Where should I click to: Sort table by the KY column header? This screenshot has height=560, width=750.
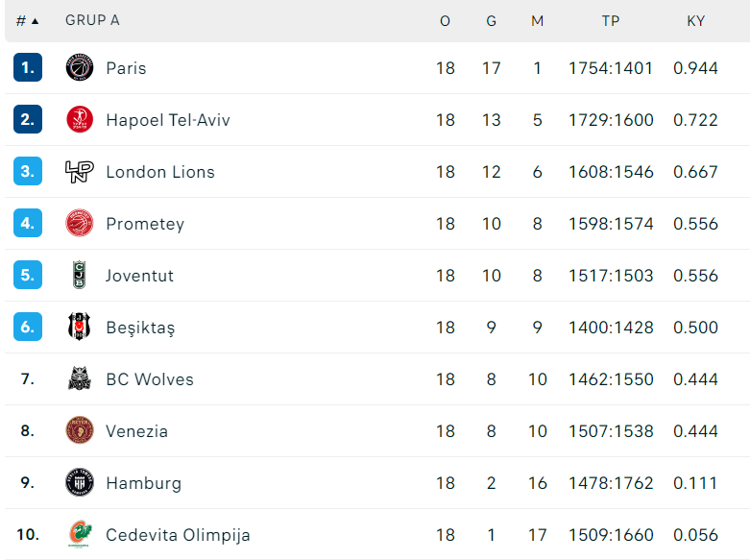pyautogui.click(x=695, y=21)
